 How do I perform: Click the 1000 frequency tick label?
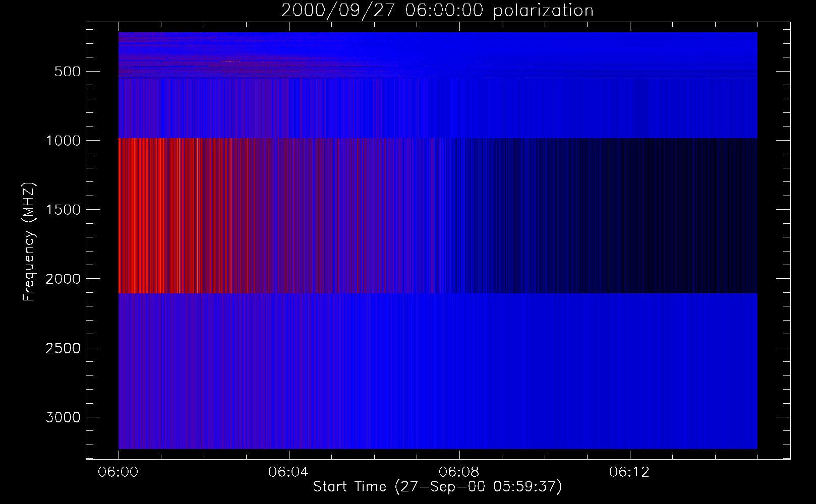click(x=63, y=141)
